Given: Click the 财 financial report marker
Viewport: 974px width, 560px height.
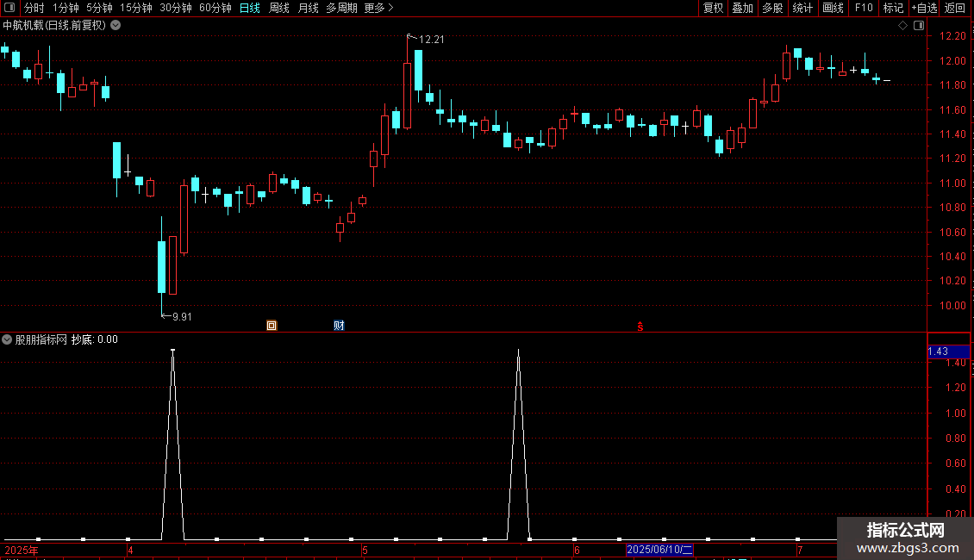Looking at the screenshot, I should click(339, 326).
